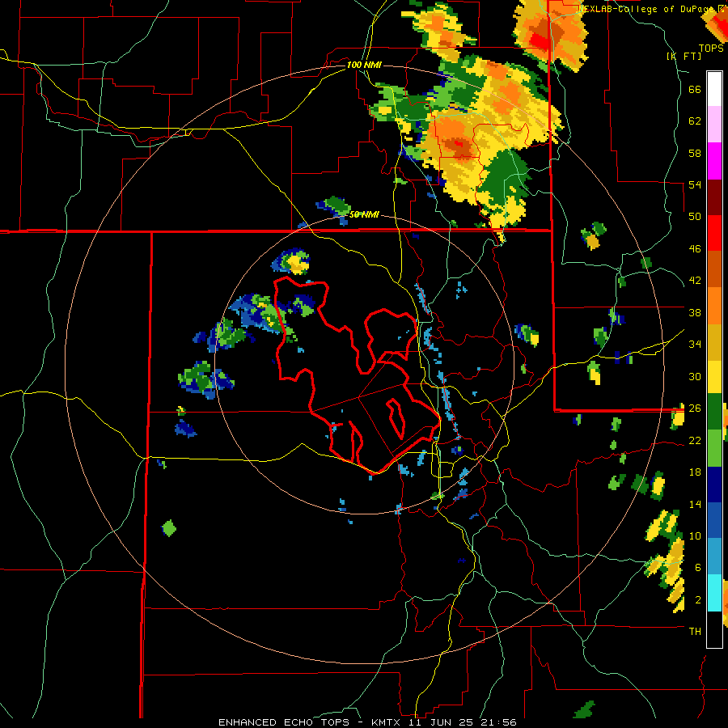Pick the dark orange legend swatch near 42
728x728 pixels.
714,269
